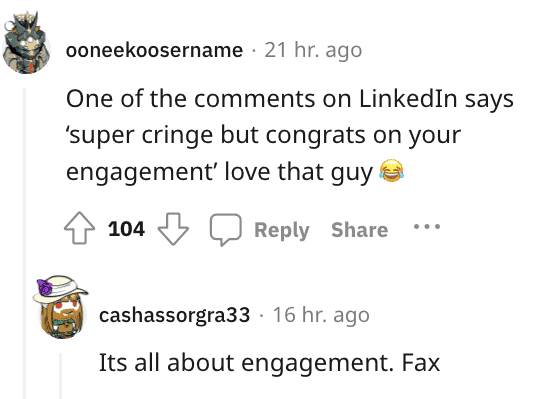Reply to ooneekoosername's comment
The image size is (538, 399).
click(281, 230)
